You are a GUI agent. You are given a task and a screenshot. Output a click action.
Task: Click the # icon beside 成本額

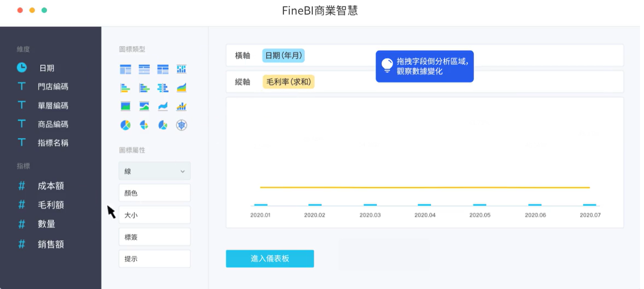pyautogui.click(x=21, y=186)
